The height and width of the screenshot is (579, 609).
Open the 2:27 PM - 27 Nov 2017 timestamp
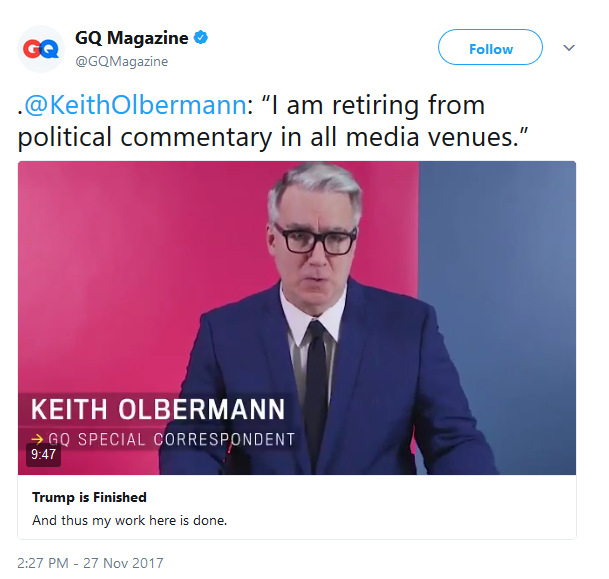pyautogui.click(x=90, y=563)
